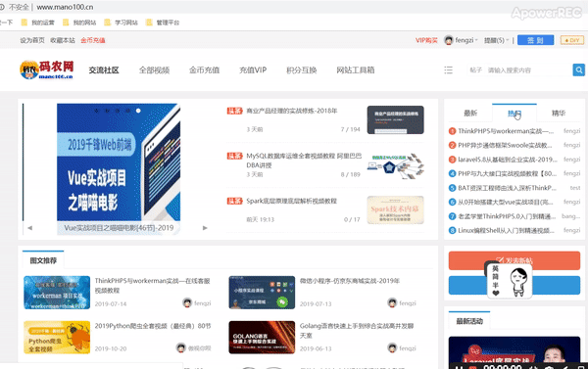
Task: Open the 积分互换 nav item
Action: [x=302, y=70]
